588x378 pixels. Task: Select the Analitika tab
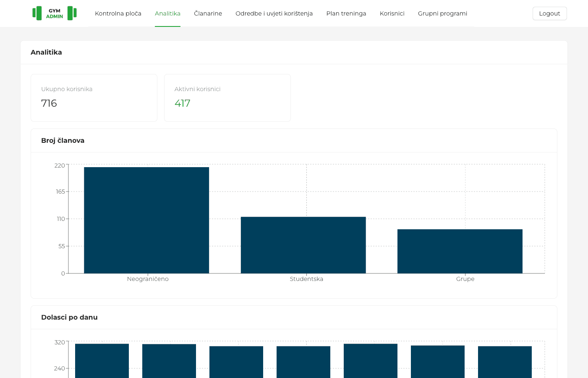(x=167, y=13)
